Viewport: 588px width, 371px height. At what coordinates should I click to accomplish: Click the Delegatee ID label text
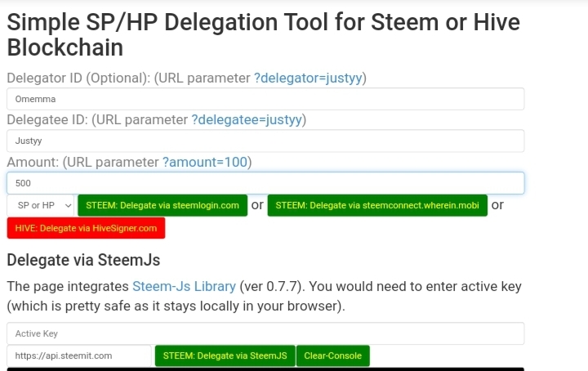(47, 119)
